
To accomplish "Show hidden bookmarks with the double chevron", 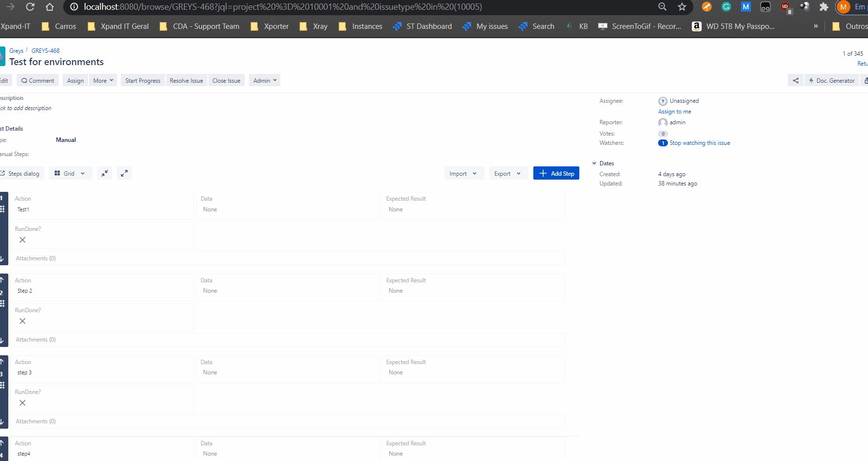I will [816, 26].
